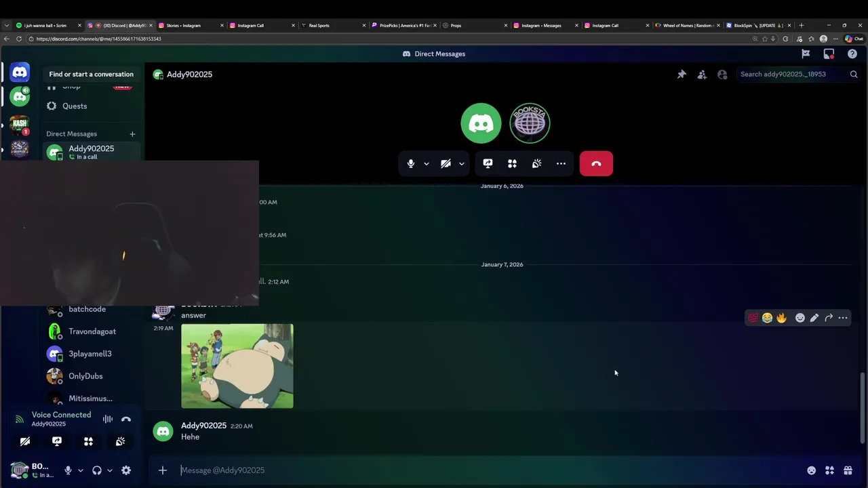
Task: Click Find or start a conversation
Action: (91, 75)
